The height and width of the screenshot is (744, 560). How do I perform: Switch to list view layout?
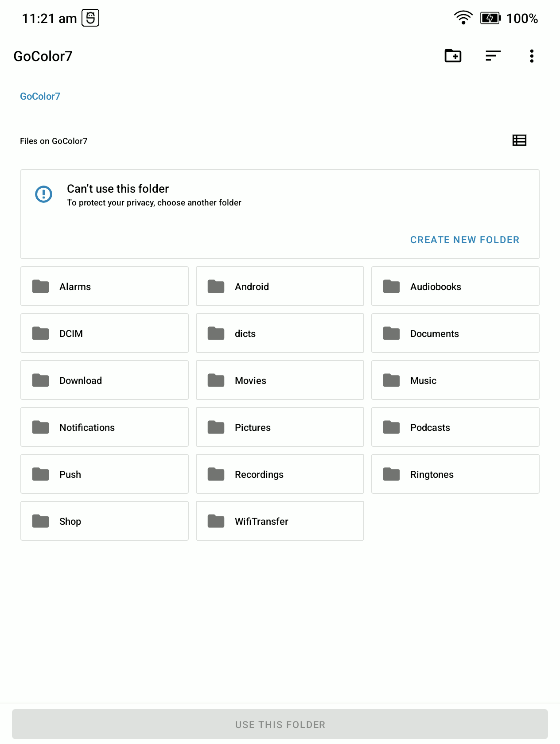tap(519, 140)
